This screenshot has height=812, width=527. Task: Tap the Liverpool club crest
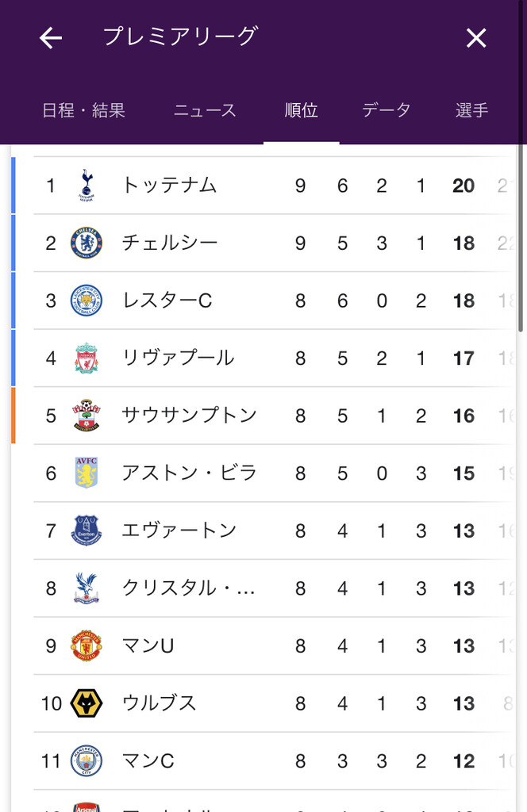pyautogui.click(x=87, y=358)
